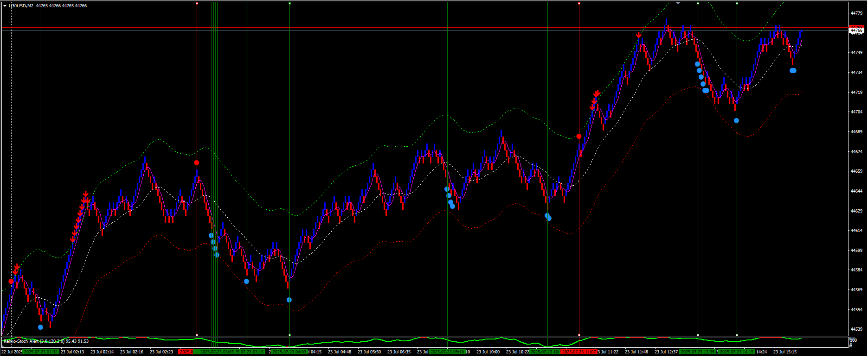Click the wide blue oval marker at far right

click(793, 70)
